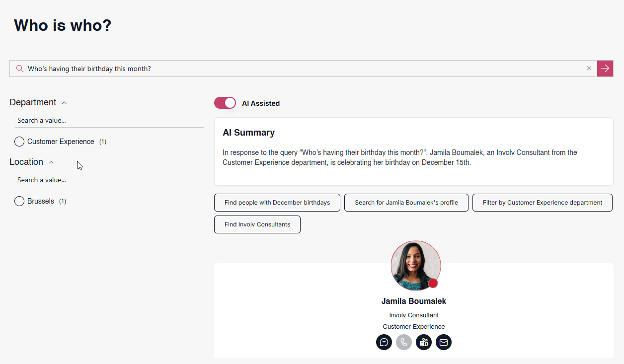This screenshot has width=624, height=364.
Task: Click the magnifier search icon
Action: point(20,69)
